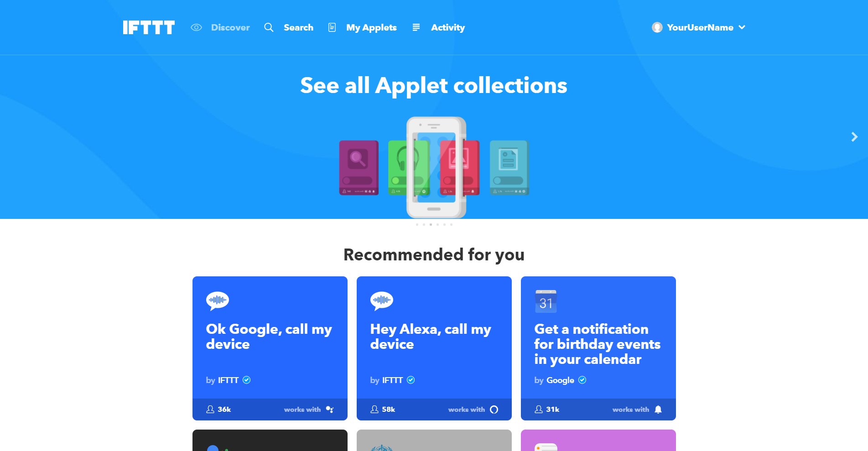Click the Alexa ring icon on second card
Screen dimensions: 868x451
tap(494, 410)
